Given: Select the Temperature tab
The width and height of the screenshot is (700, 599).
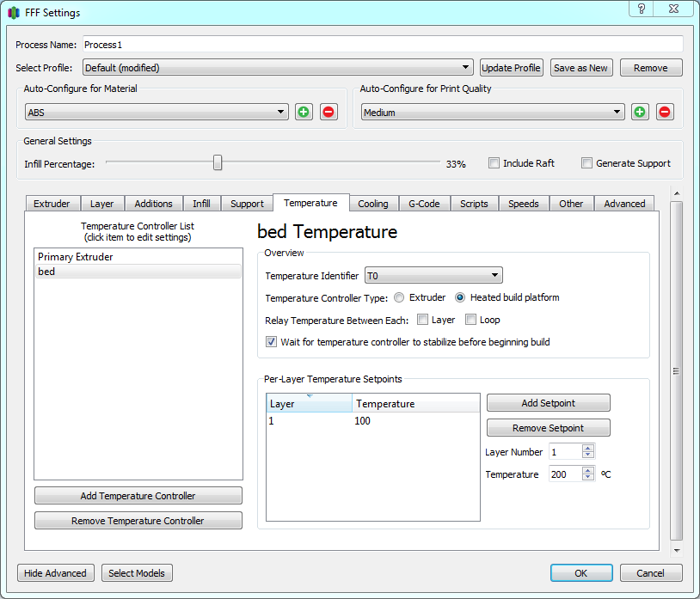Looking at the screenshot, I should 310,203.
